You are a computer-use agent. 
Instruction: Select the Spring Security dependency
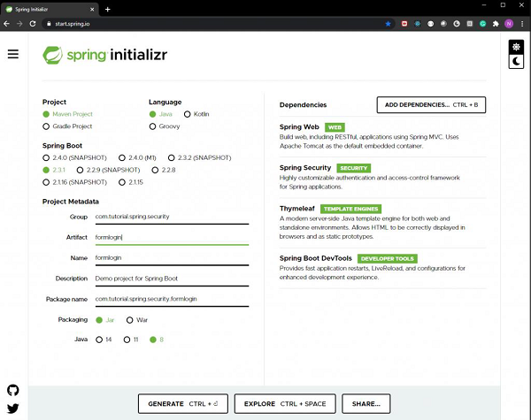[382, 177]
